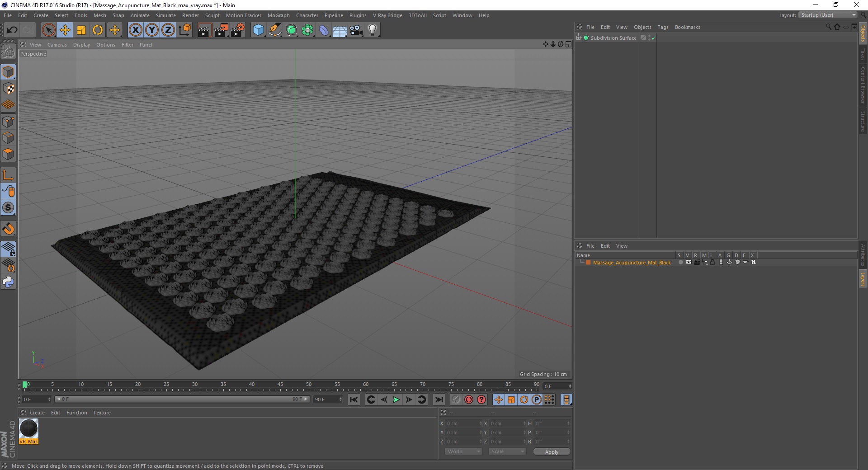The height and width of the screenshot is (470, 868).
Task: Switch to Edges mode
Action: point(8,138)
